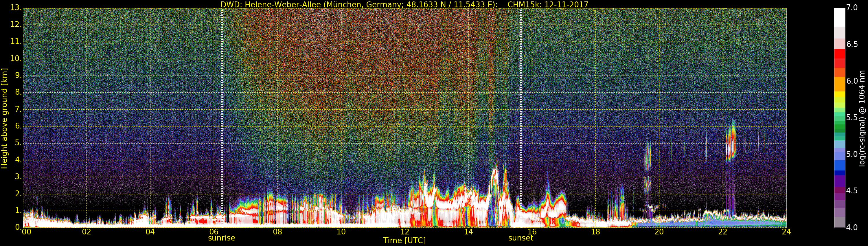Click the 08 hour tick on the time axis
Viewport: 868px width, 246px height.
[277, 232]
